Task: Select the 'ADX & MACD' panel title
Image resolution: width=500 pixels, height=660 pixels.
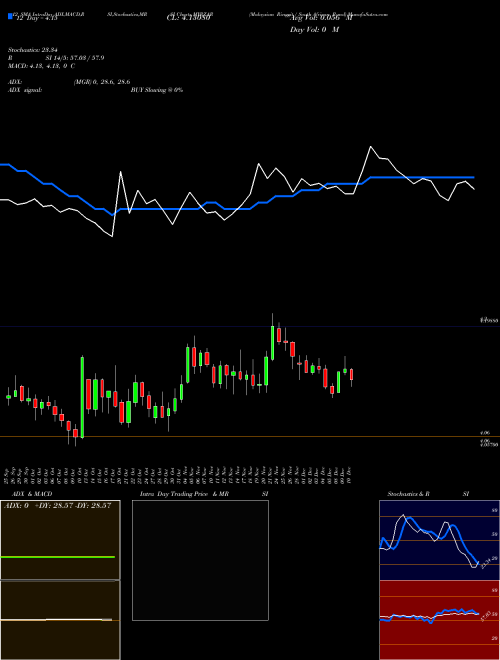Action: point(32,494)
